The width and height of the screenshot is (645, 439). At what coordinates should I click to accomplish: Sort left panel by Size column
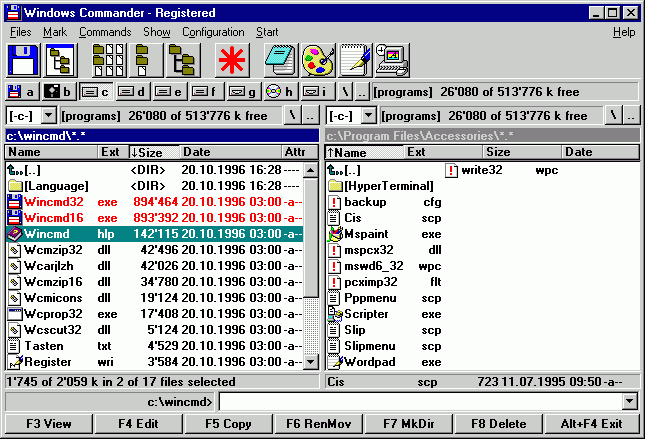[154, 152]
